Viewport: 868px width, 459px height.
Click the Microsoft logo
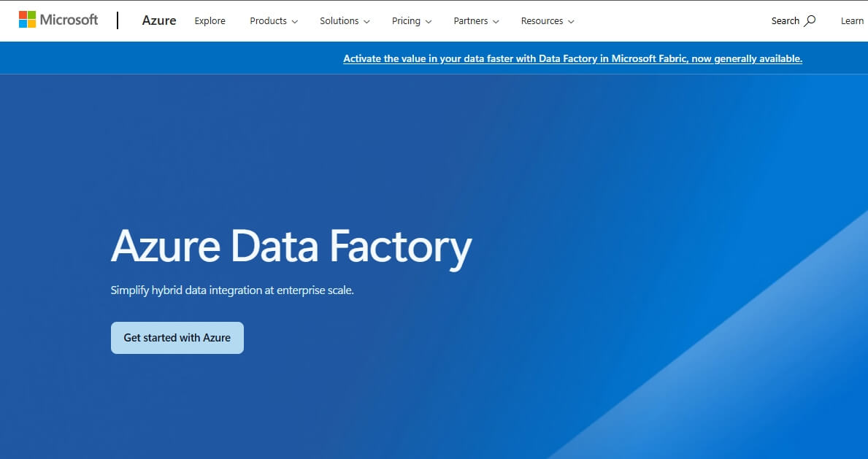click(58, 19)
